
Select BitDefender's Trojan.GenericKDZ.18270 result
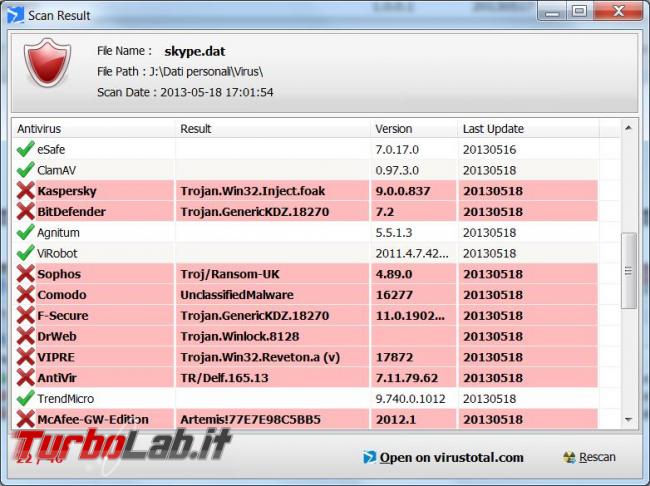point(255,212)
